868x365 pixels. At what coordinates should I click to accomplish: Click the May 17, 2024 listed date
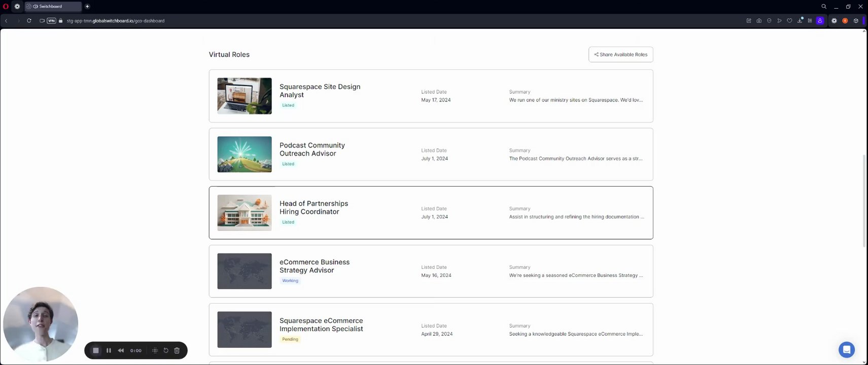point(436,100)
